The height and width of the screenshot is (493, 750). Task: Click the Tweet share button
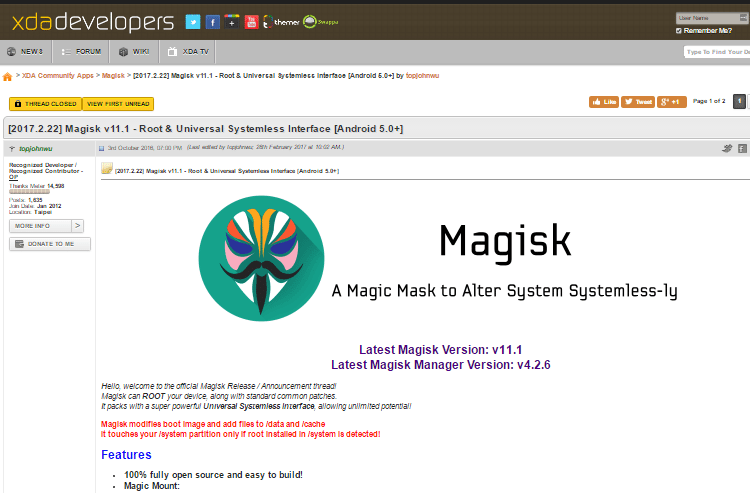pyautogui.click(x=638, y=102)
